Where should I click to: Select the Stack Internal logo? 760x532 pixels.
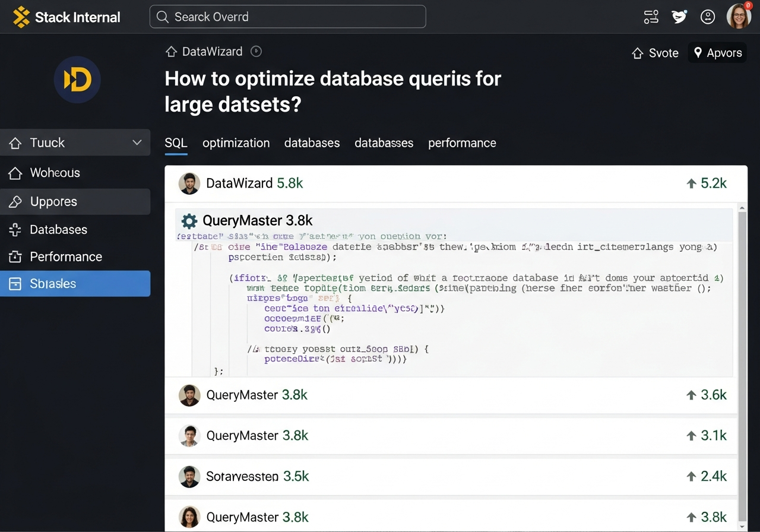[x=65, y=17]
